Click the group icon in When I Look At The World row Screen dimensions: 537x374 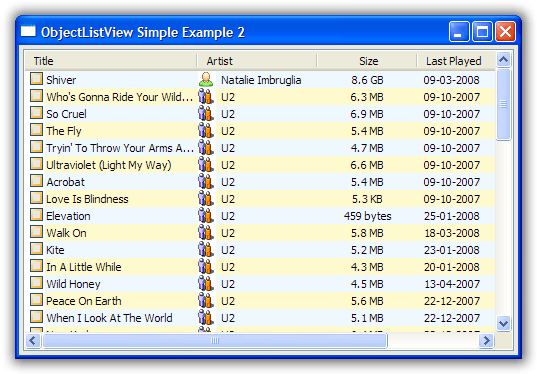pos(206,318)
